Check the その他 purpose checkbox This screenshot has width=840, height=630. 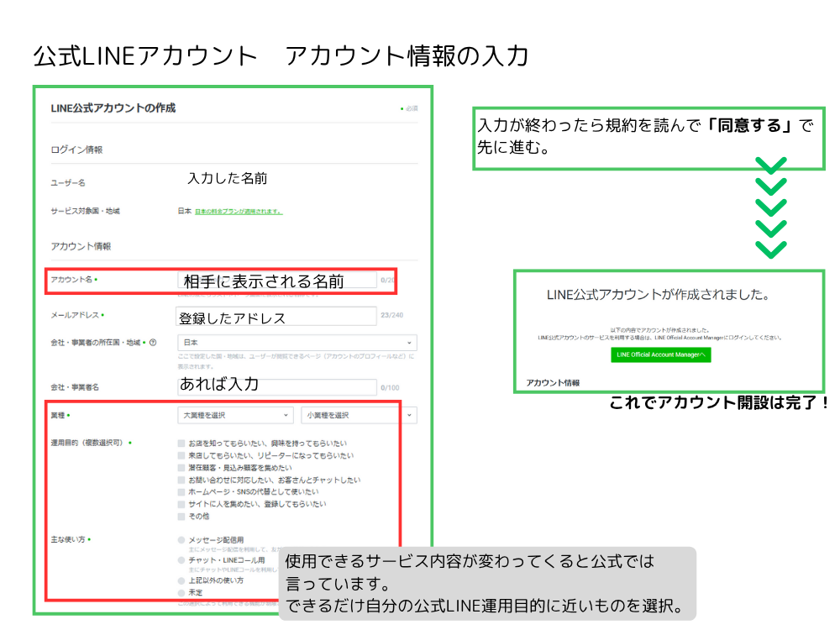pyautogui.click(x=181, y=517)
